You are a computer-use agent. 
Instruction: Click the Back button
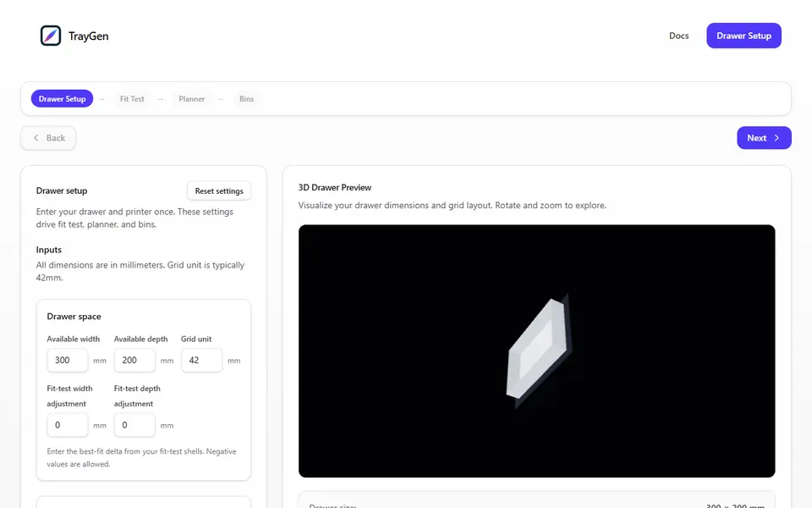tap(48, 138)
